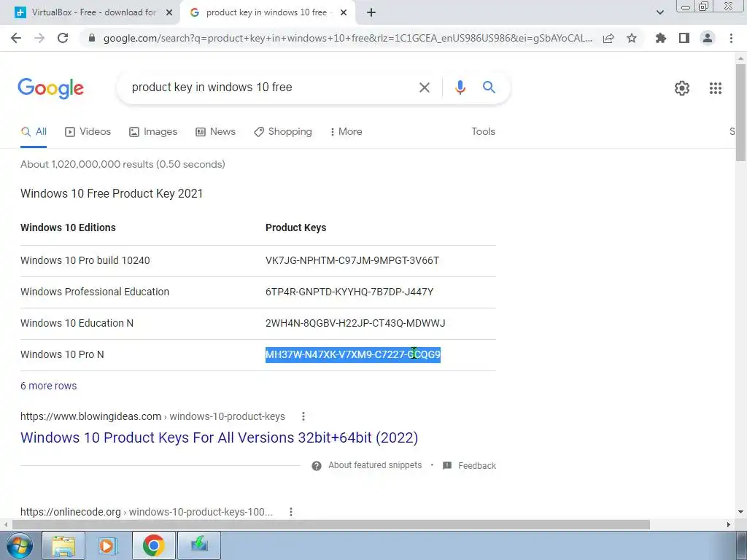Viewport: 747px width, 560px height.
Task: Click the blue search magnifier button
Action: (489, 87)
